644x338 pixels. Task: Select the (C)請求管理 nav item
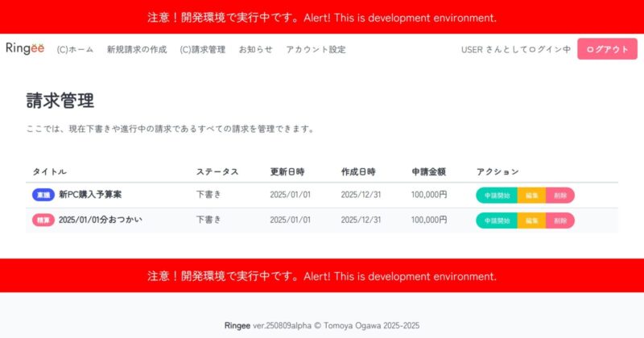tap(203, 50)
